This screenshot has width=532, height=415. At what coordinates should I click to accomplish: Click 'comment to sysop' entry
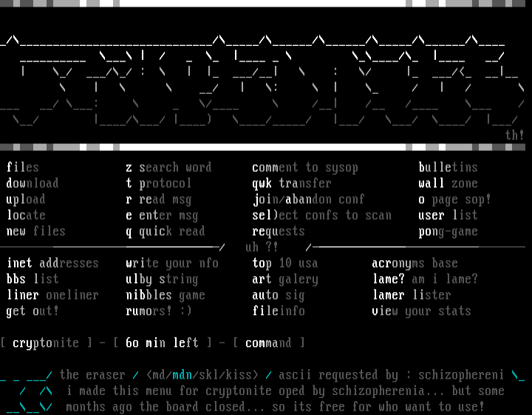pyautogui.click(x=304, y=167)
